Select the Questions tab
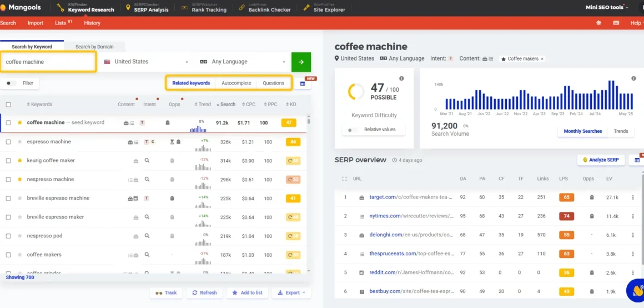644x308 pixels. coord(274,83)
